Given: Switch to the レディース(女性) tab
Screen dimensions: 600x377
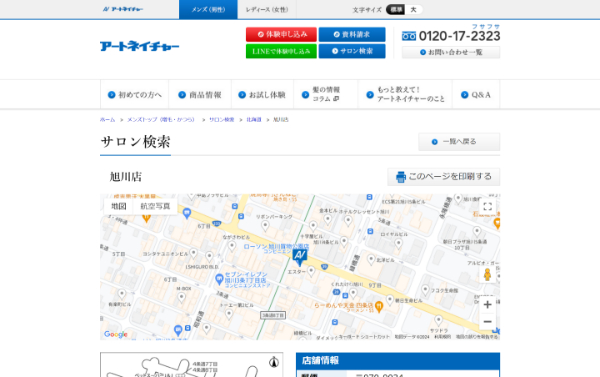Looking at the screenshot, I should [x=267, y=10].
